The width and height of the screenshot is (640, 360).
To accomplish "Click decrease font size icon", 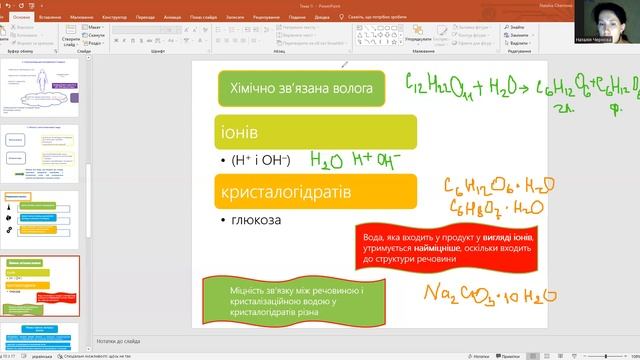I will pos(195,30).
